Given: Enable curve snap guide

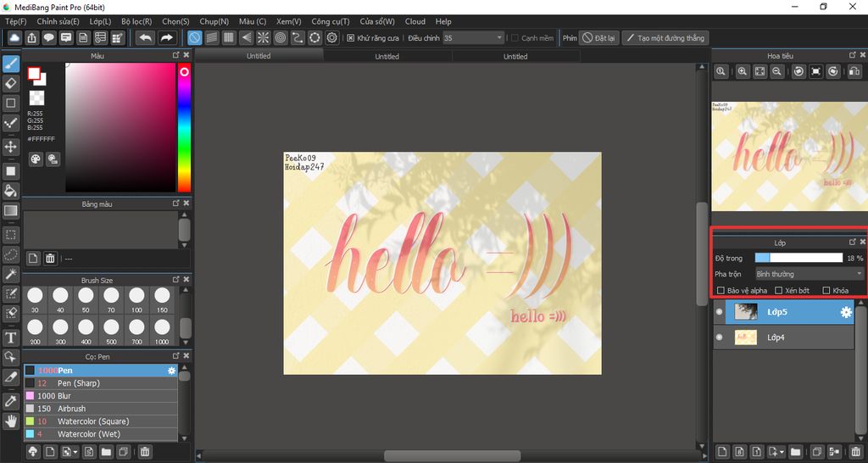Looking at the screenshot, I should pyautogui.click(x=298, y=37).
